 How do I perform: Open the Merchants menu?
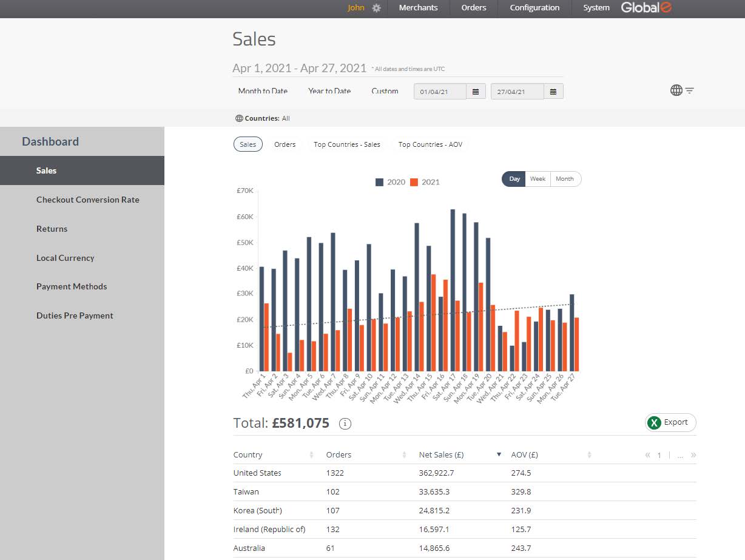point(418,8)
